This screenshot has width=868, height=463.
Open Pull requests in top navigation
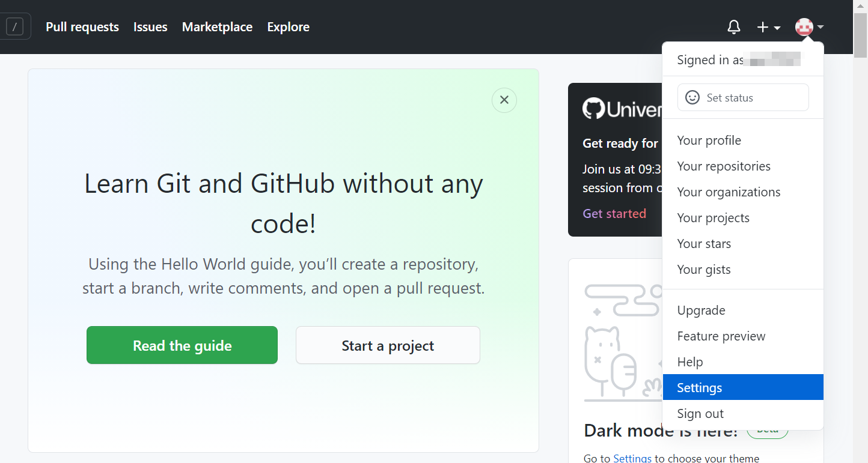[x=82, y=27]
